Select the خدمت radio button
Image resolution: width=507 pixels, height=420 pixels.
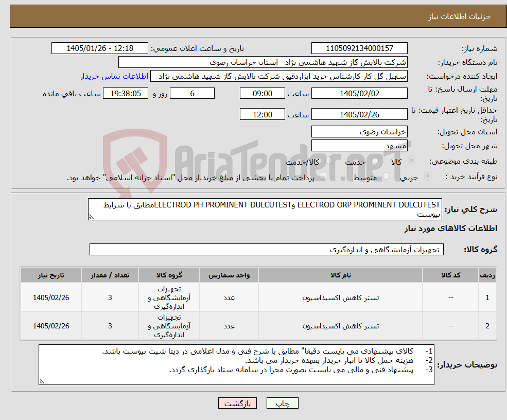375,161
